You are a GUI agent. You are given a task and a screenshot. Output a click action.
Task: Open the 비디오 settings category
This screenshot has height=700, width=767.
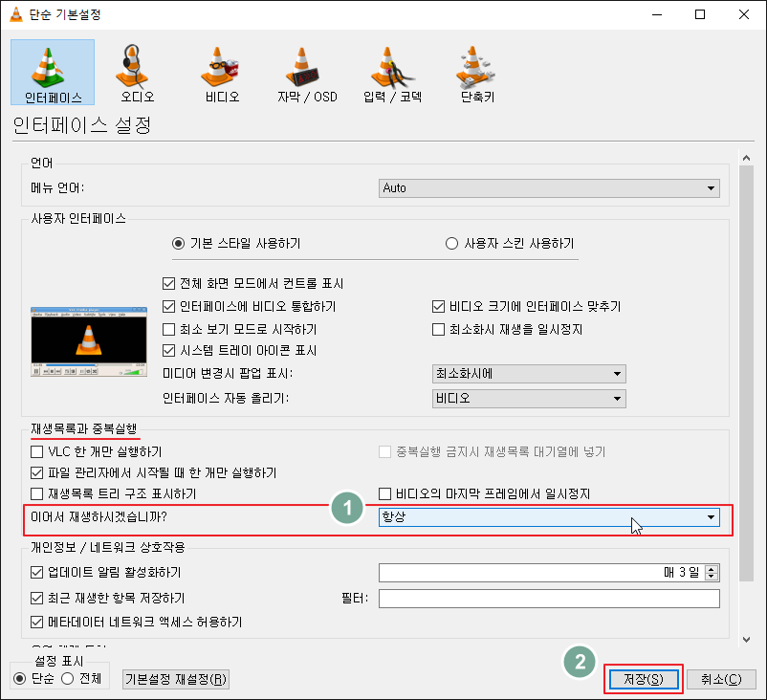click(222, 73)
